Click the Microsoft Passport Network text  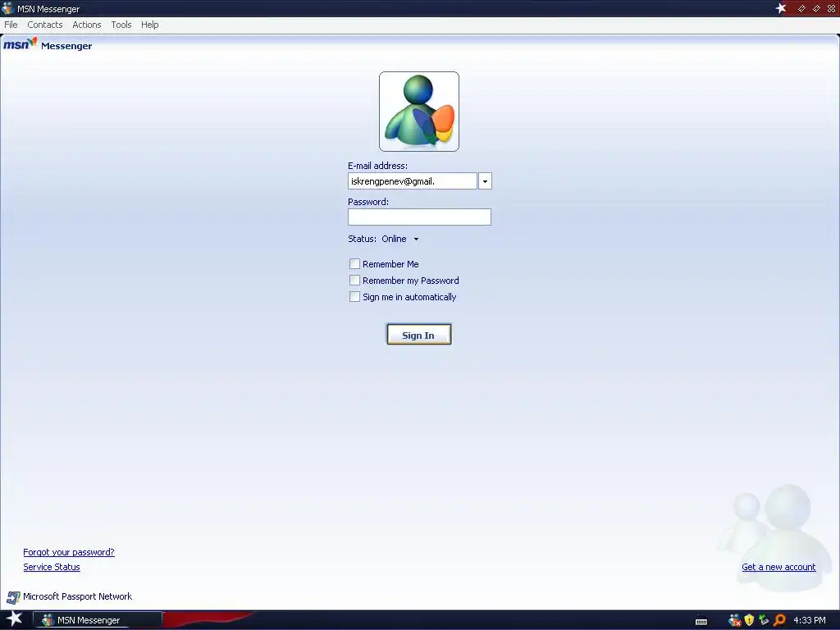point(77,596)
